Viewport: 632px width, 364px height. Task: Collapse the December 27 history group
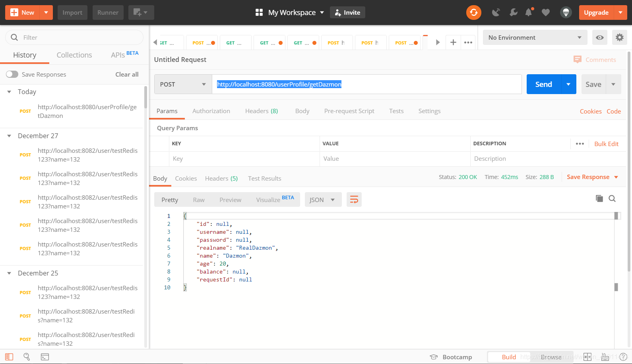[x=9, y=136]
